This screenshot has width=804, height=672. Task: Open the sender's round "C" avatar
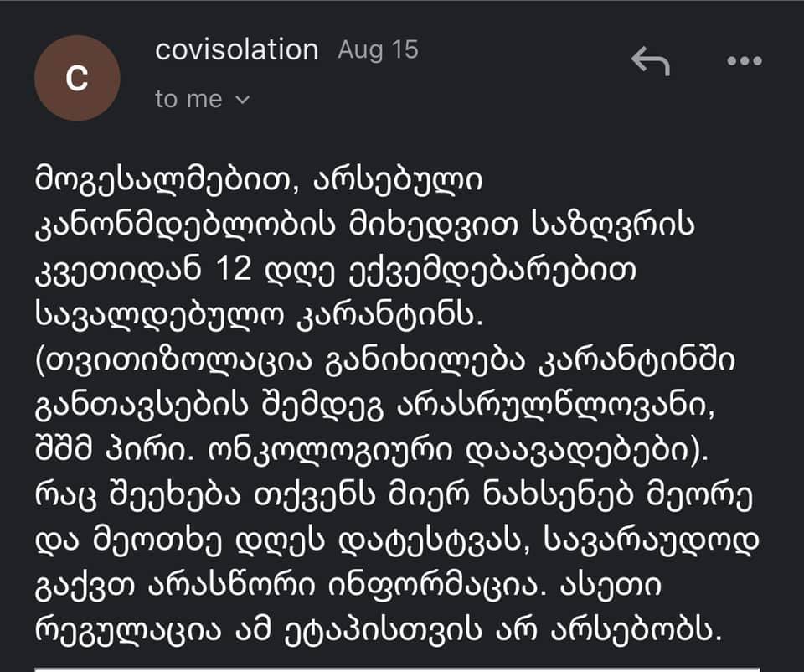[x=77, y=78]
